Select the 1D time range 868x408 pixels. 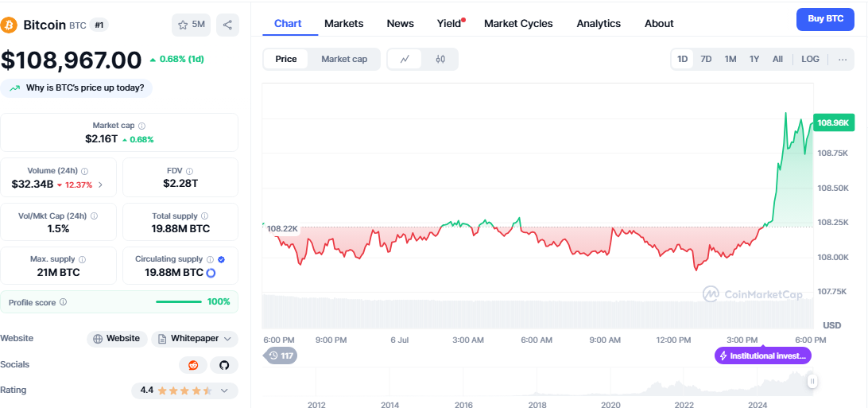click(x=683, y=59)
